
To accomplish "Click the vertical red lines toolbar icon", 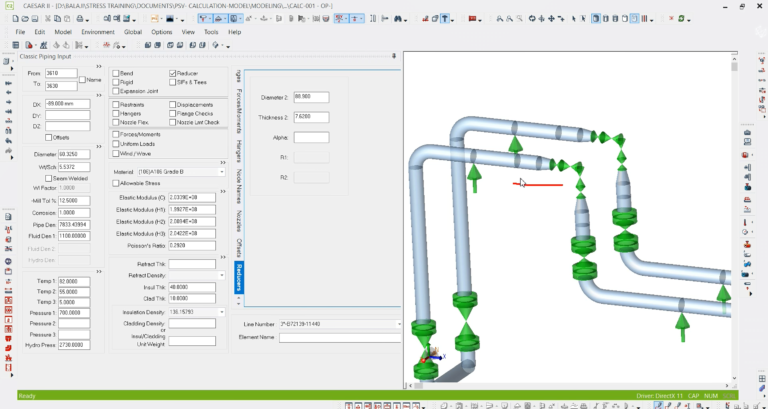I will pyautogui.click(x=645, y=19).
